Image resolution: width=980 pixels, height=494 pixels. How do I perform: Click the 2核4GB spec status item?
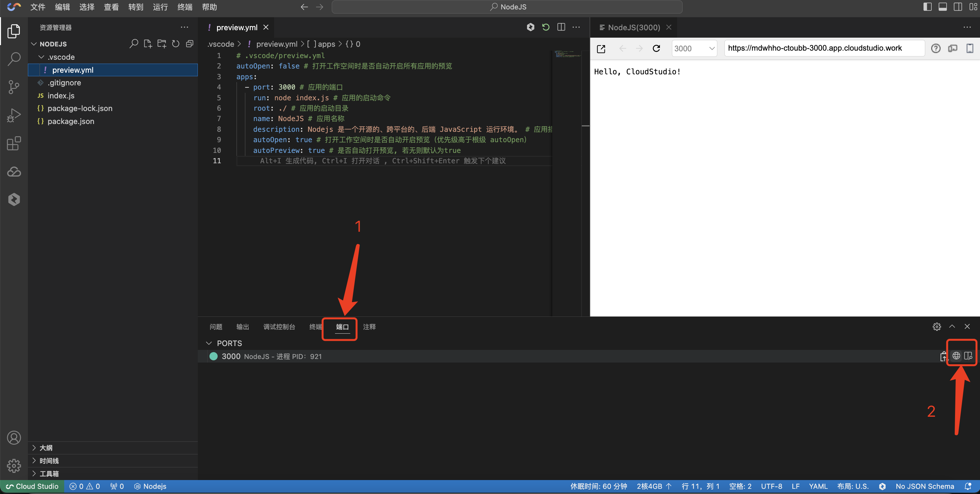tap(654, 486)
